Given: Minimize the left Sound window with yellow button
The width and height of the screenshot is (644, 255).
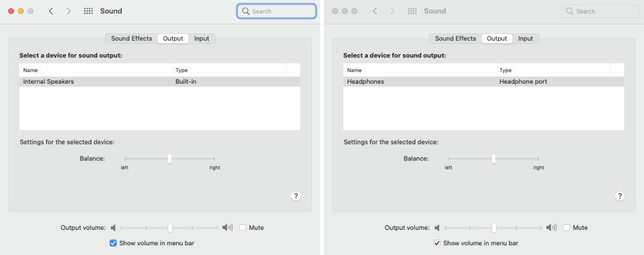Looking at the screenshot, I should coord(21,11).
